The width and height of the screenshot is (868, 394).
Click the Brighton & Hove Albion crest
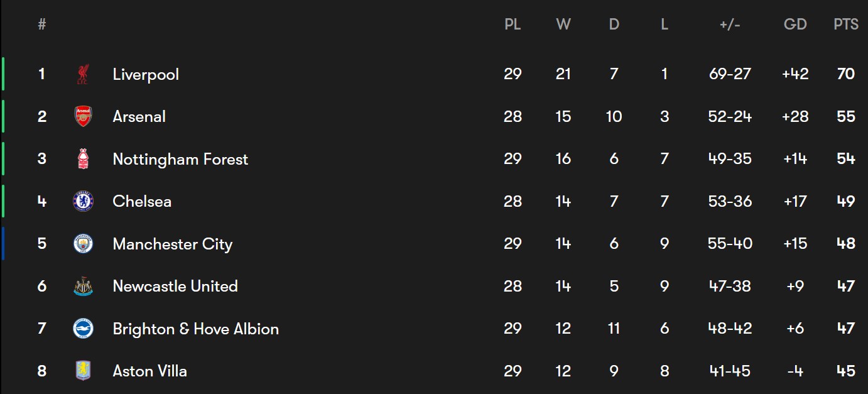pyautogui.click(x=83, y=329)
